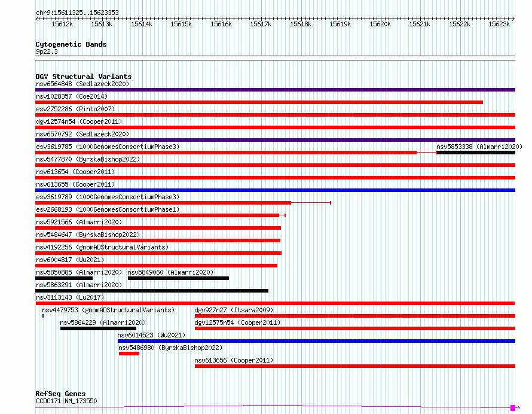Click the nsv6014523 (Wu2021) blue bar
The width and height of the screenshot is (532, 414).
coord(317,341)
